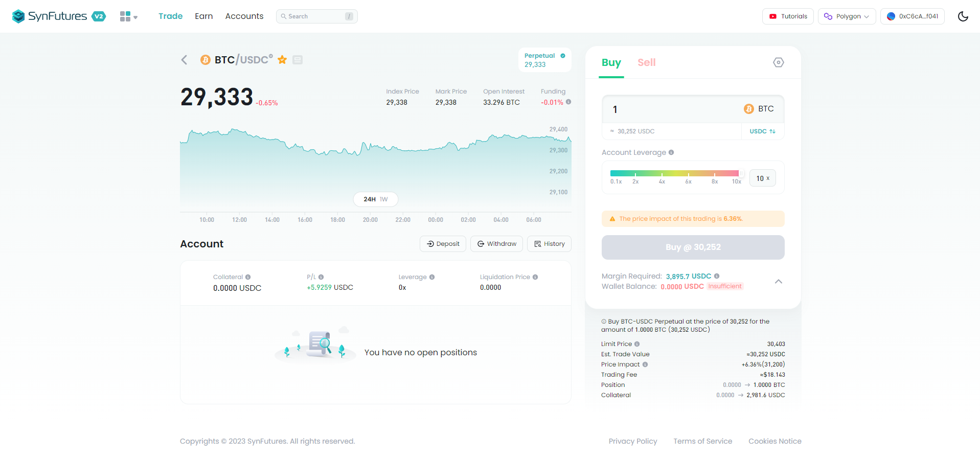This screenshot has height=459, width=980.
Task: Toggle the BTC/USDC favorite star
Action: (x=282, y=60)
